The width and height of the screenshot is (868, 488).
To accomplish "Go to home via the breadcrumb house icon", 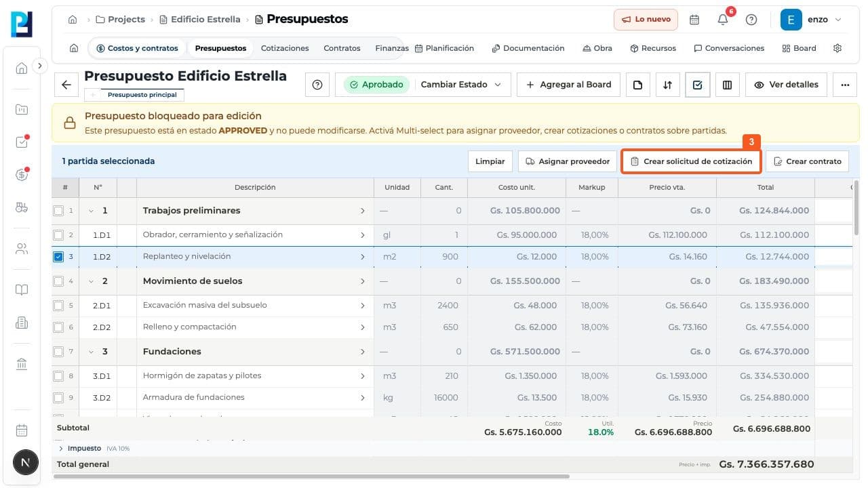I will (73, 20).
